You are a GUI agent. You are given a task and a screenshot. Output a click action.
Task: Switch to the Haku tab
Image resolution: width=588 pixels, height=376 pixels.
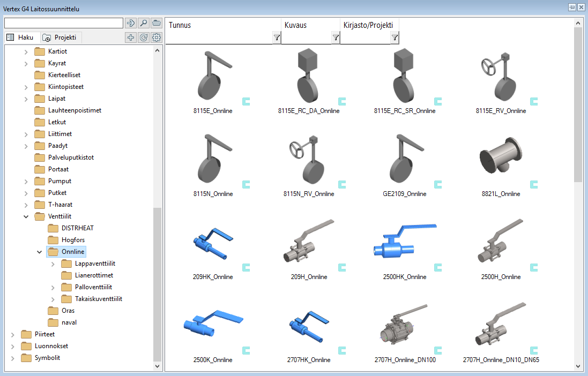[x=21, y=37]
